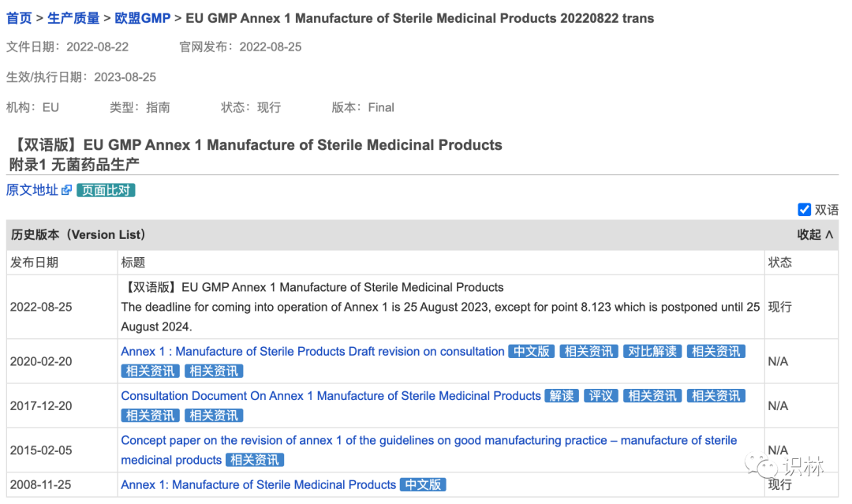This screenshot has width=852, height=504.
Task: Open the 2020 Annex 1 draft revision link
Action: (312, 352)
